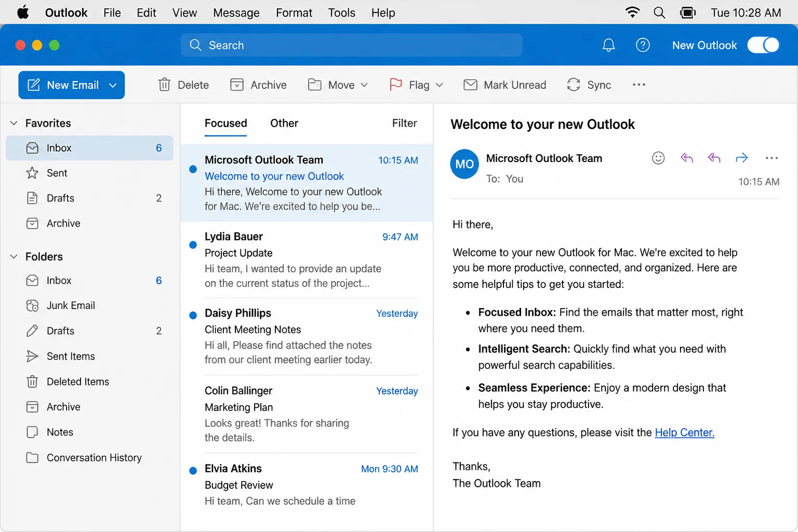Click the search magnifier icon in search bar
The width and height of the screenshot is (798, 532).
point(195,45)
